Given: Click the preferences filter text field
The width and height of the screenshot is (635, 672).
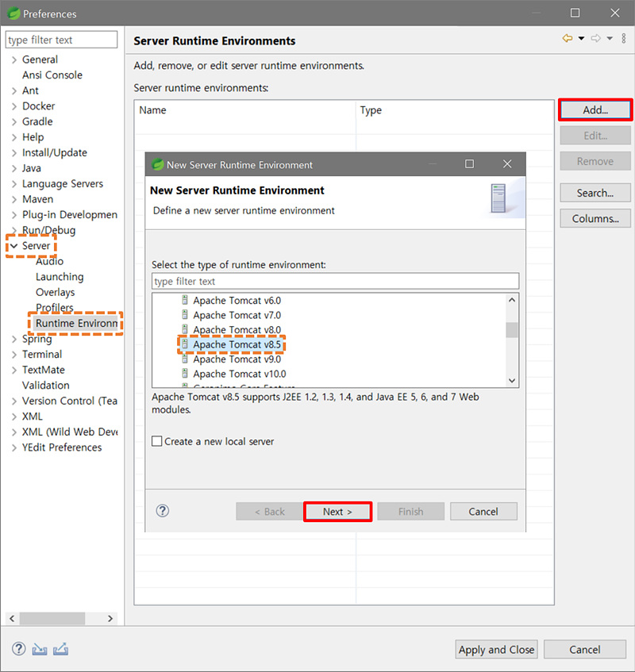Looking at the screenshot, I should click(61, 40).
